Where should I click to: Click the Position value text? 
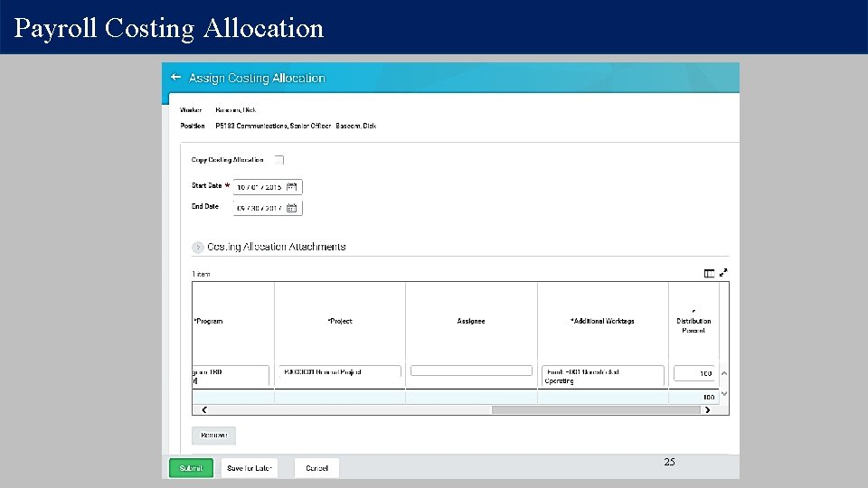click(x=296, y=127)
